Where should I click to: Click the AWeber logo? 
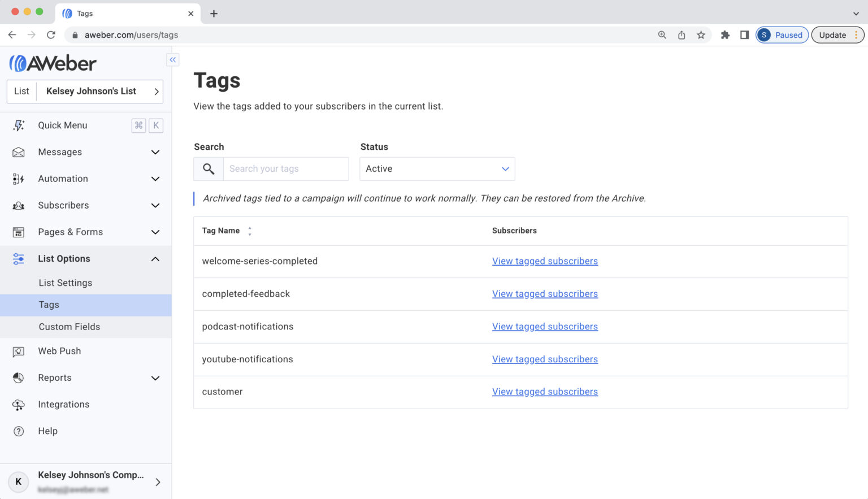coord(52,62)
